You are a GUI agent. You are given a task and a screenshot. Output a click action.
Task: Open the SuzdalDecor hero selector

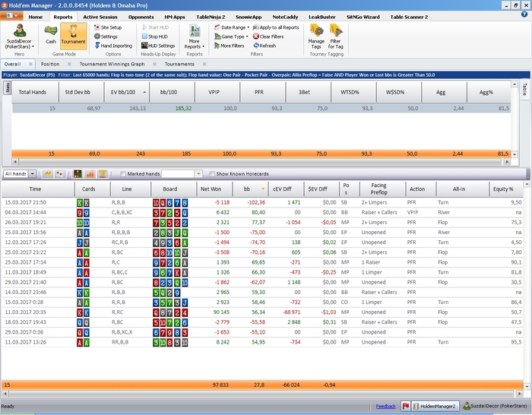(19, 36)
